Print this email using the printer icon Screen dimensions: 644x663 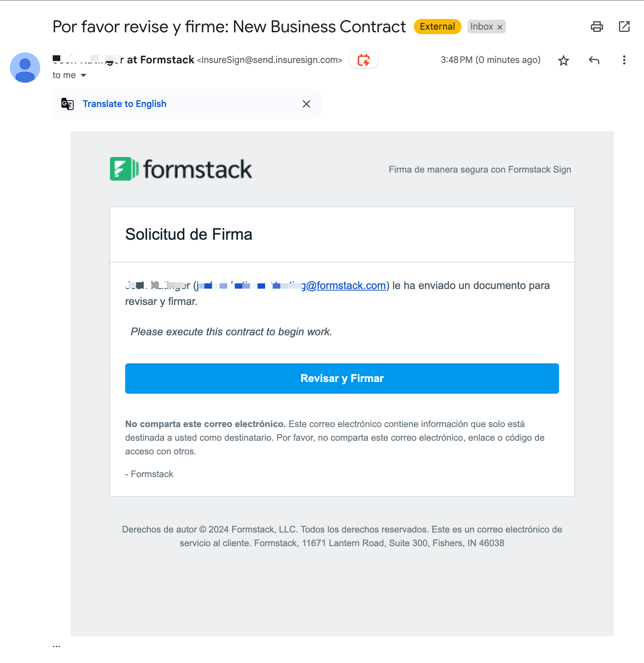coord(597,27)
